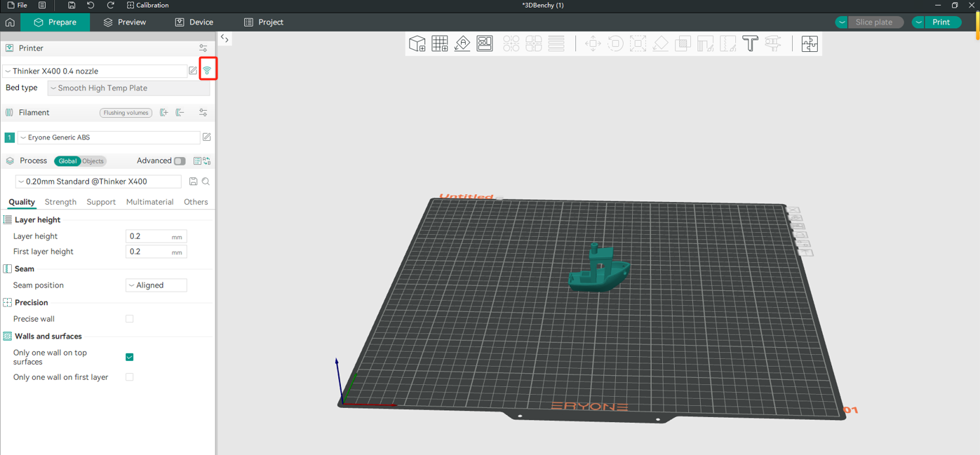Open Flushing volumes settings
The image size is (980, 455).
(x=126, y=113)
